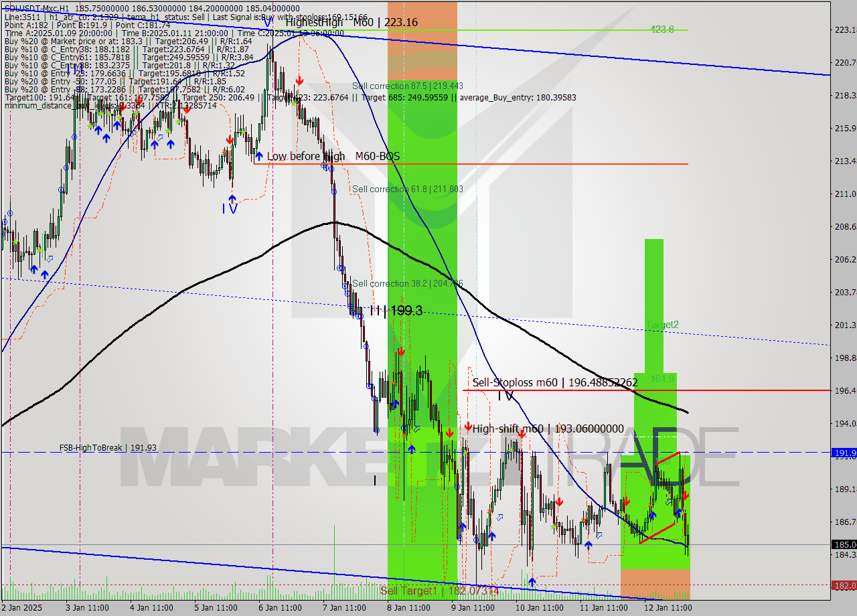Click 'Sell correction 38.2' level label
The image size is (857, 616).
point(408,283)
